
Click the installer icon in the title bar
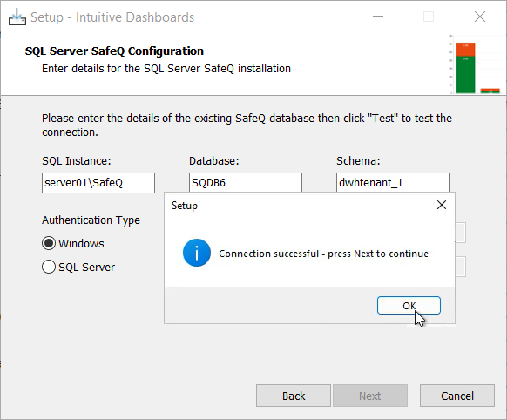[x=17, y=17]
